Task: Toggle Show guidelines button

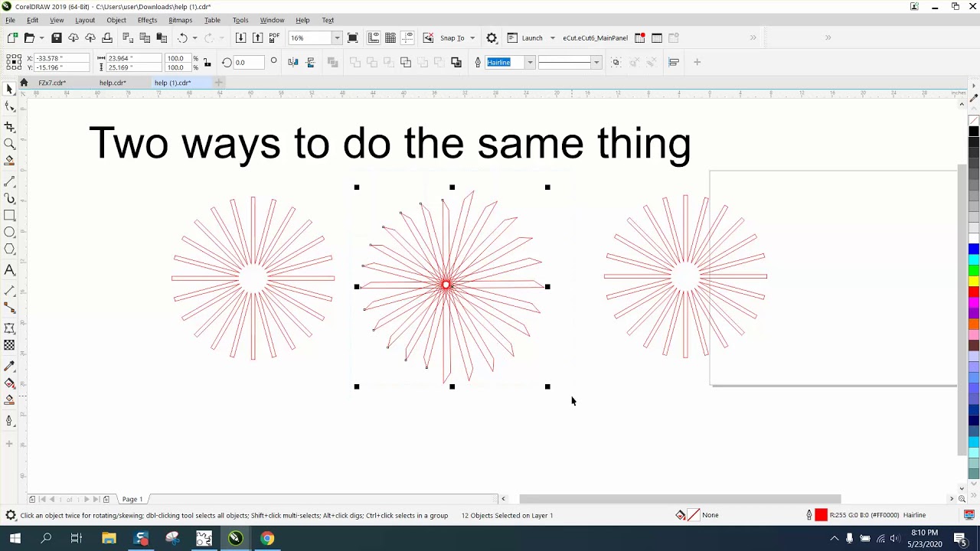Action: tap(407, 37)
